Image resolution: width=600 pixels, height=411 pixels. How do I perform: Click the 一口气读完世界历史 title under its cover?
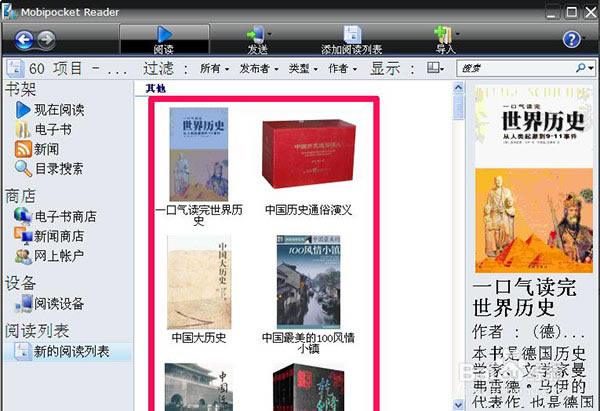[199, 215]
